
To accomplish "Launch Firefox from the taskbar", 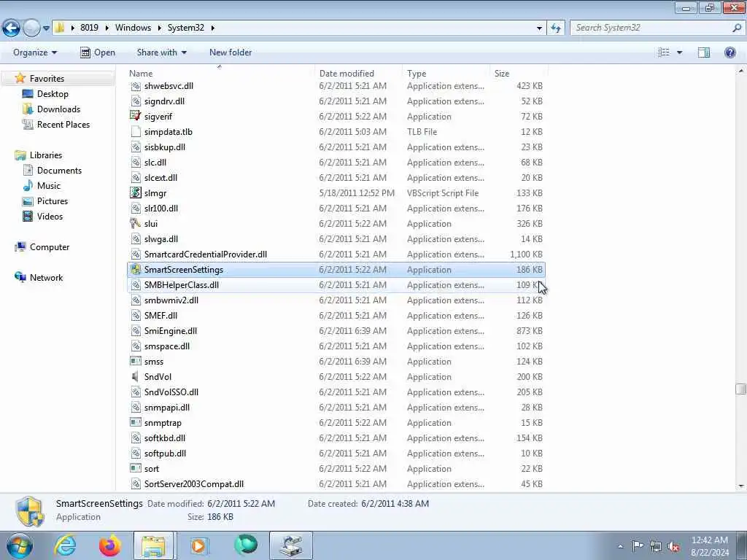I will coord(110,545).
